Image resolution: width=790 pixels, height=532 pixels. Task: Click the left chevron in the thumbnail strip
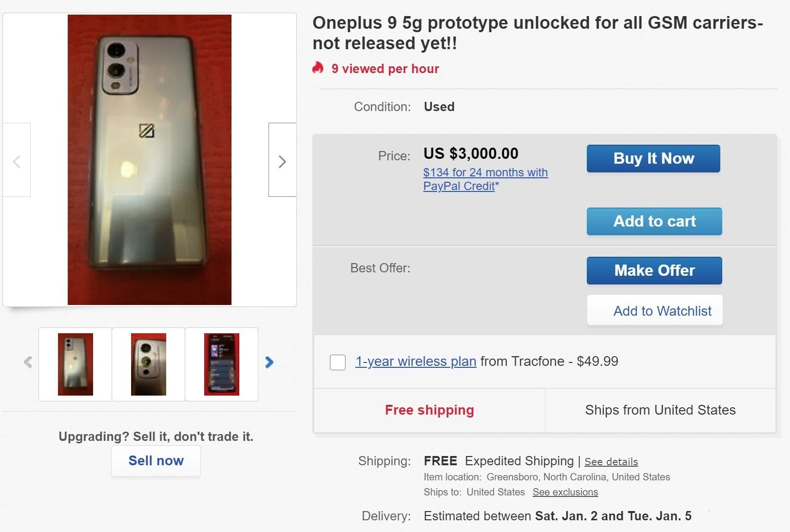(28, 362)
